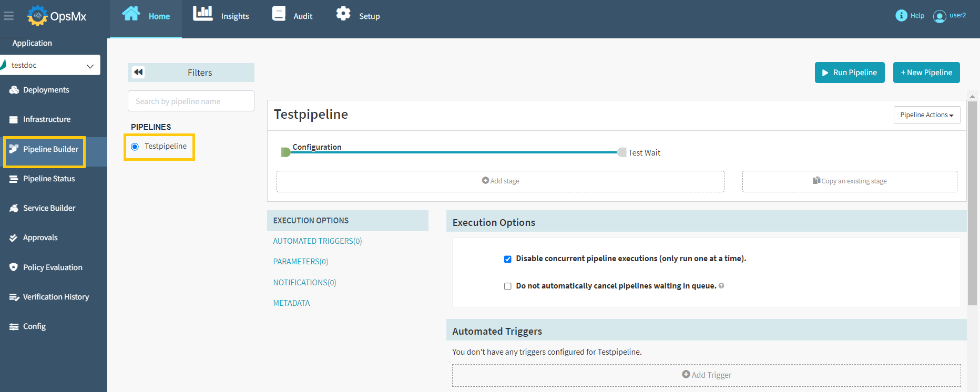Open the Pipeline Actions dropdown
Screen dimensions: 980x392
click(x=926, y=115)
